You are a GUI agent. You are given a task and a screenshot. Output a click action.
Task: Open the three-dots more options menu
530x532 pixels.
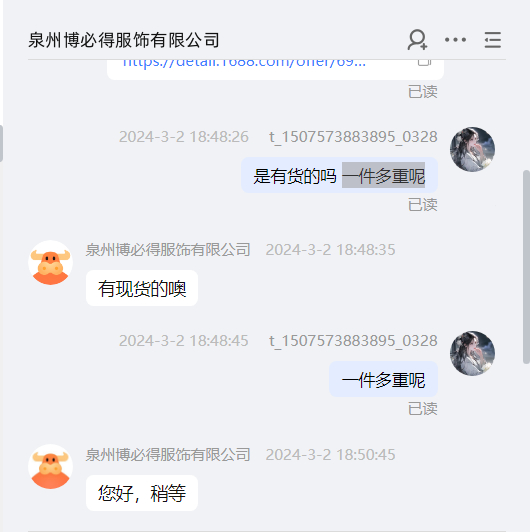tap(455, 40)
